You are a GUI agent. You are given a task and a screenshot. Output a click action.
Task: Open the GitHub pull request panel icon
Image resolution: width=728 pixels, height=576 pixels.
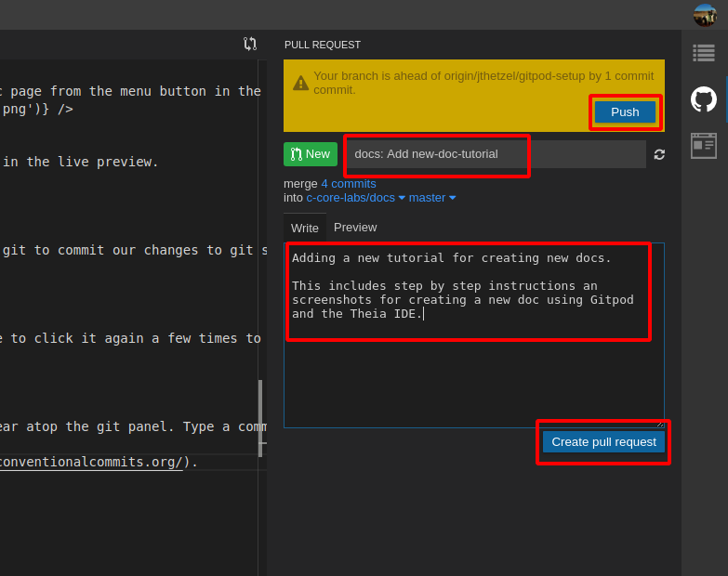coord(704,98)
